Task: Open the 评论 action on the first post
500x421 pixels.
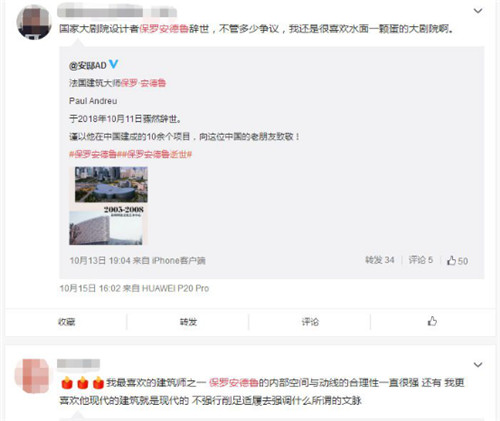Action: 310,322
